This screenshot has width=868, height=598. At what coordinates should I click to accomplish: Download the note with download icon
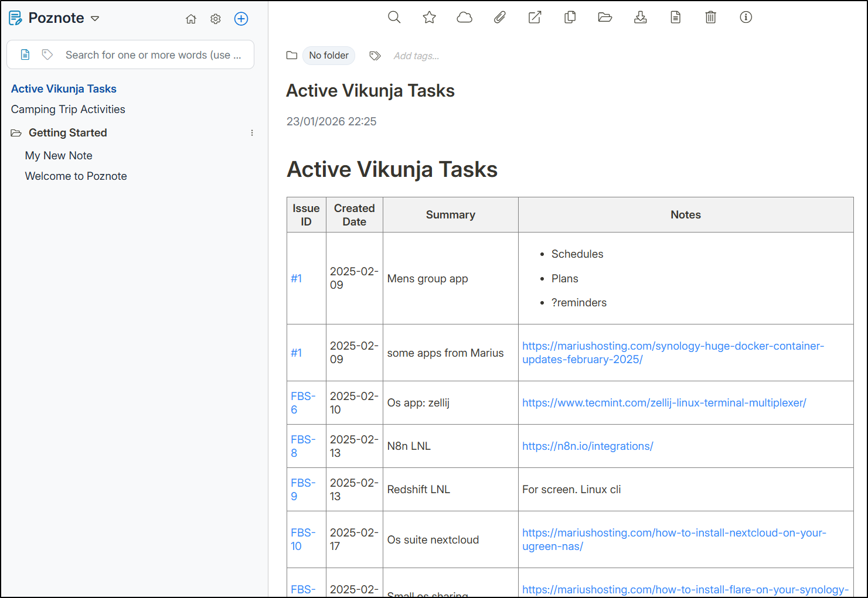pos(641,18)
